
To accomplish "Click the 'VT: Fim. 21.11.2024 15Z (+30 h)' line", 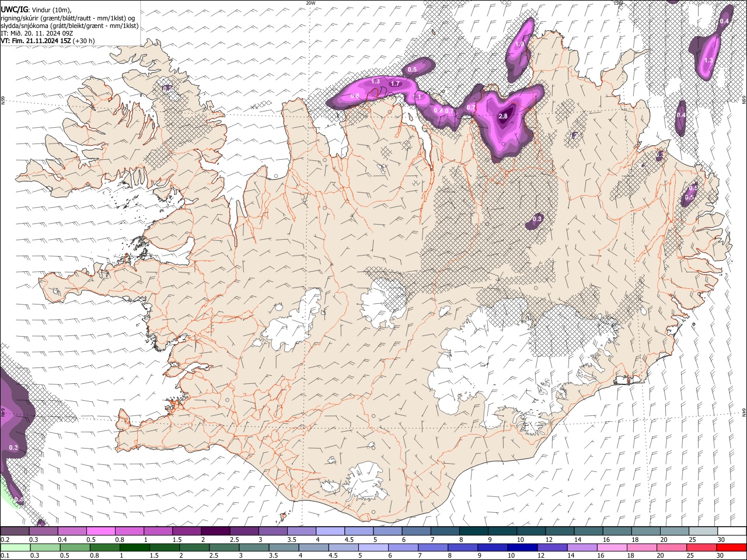I will [x=48, y=41].
